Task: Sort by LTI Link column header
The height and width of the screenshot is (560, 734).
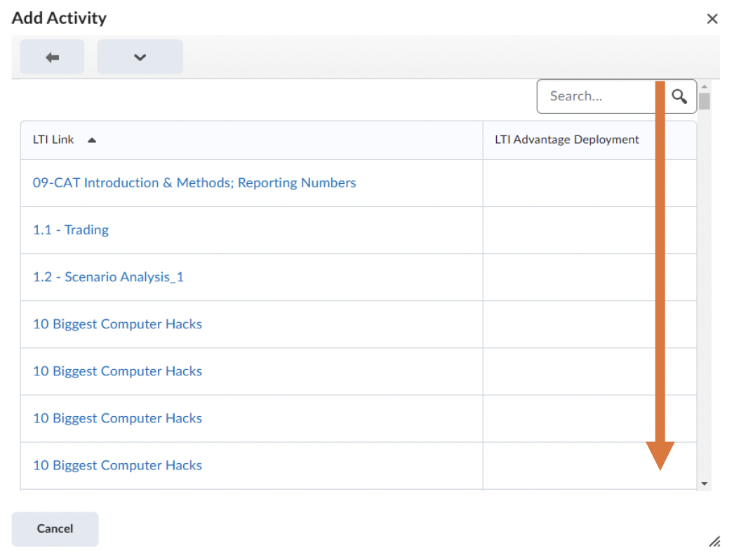Action: pos(53,140)
